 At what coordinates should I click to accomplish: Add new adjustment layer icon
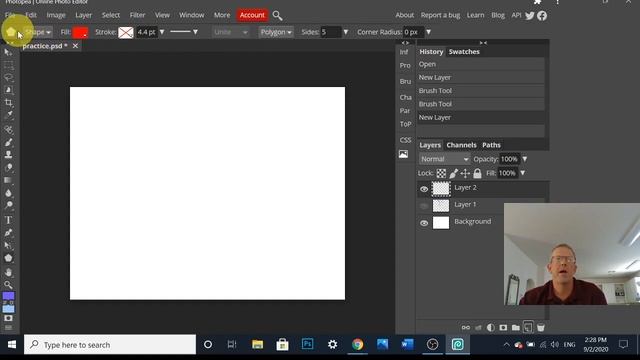pos(491,327)
